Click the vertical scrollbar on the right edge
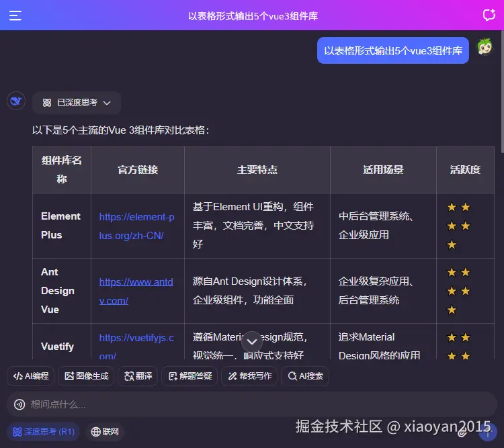Image resolution: width=504 pixels, height=448 pixels. (503, 91)
